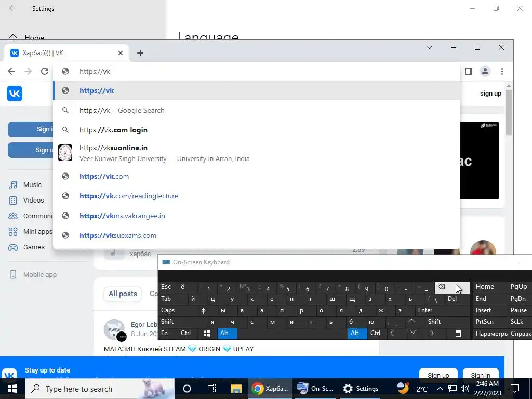Open Chrome side panel icon
Image resolution: width=532 pixels, height=399 pixels.
[x=469, y=71]
